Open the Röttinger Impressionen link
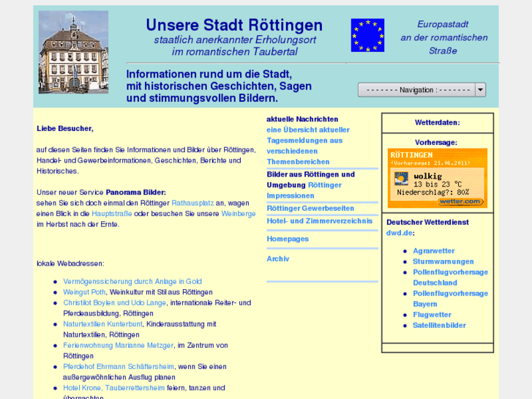The width and height of the screenshot is (532, 399). coord(304,190)
